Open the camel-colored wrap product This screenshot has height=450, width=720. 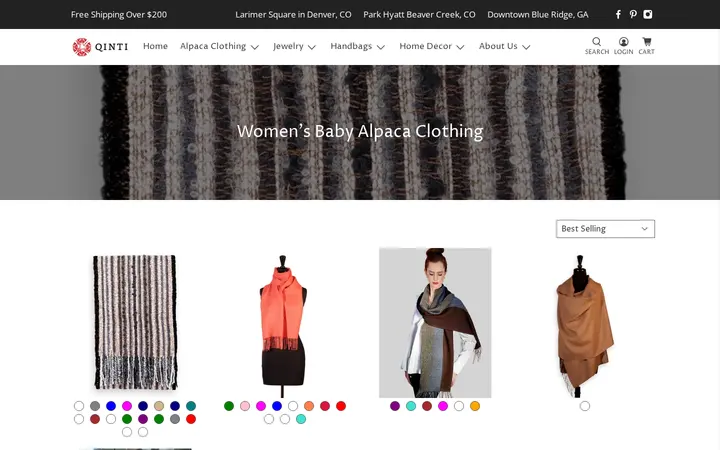[584, 326]
